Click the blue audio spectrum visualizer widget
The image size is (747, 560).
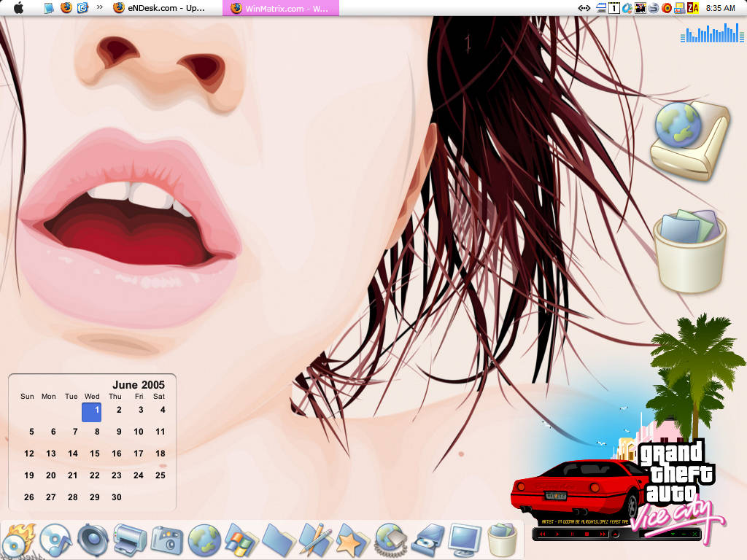coord(712,32)
